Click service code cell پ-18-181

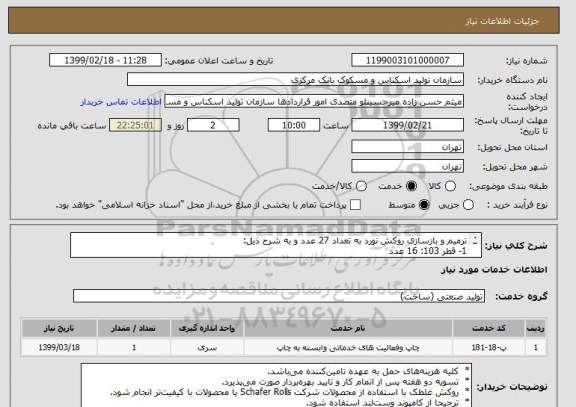point(489,347)
